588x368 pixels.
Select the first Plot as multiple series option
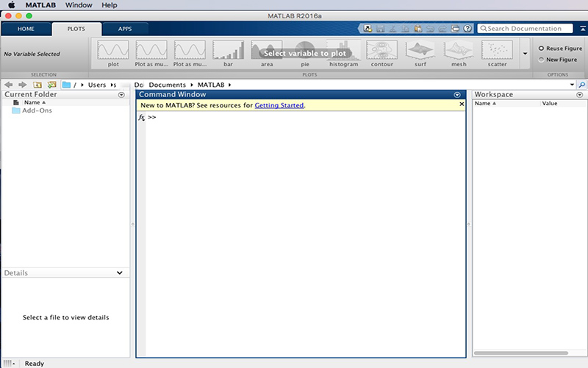click(x=151, y=54)
